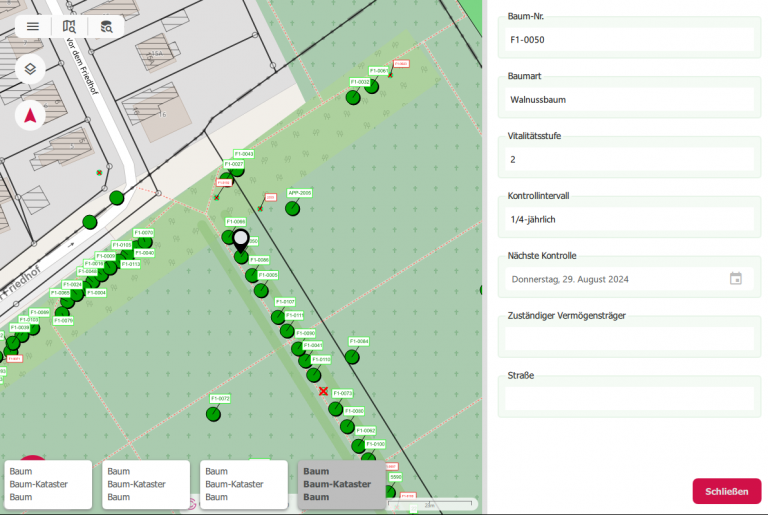Viewport: 768px width, 515px height.
Task: Click the 20m map scale bar
Action: point(430,504)
